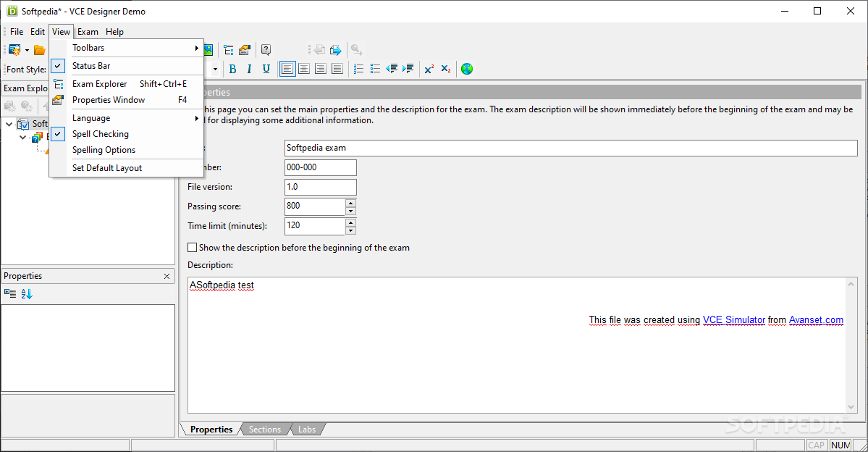Apply bulleted list formatting
868x452 pixels.
pyautogui.click(x=375, y=69)
